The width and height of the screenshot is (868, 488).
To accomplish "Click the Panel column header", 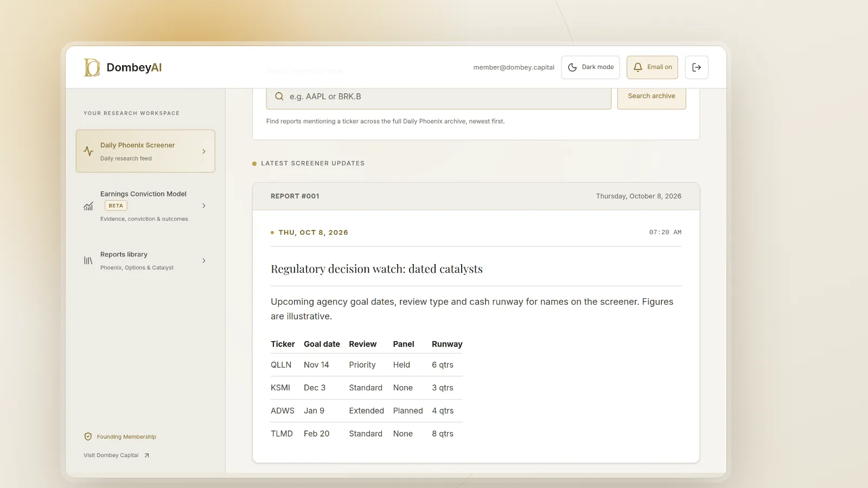I will point(404,344).
